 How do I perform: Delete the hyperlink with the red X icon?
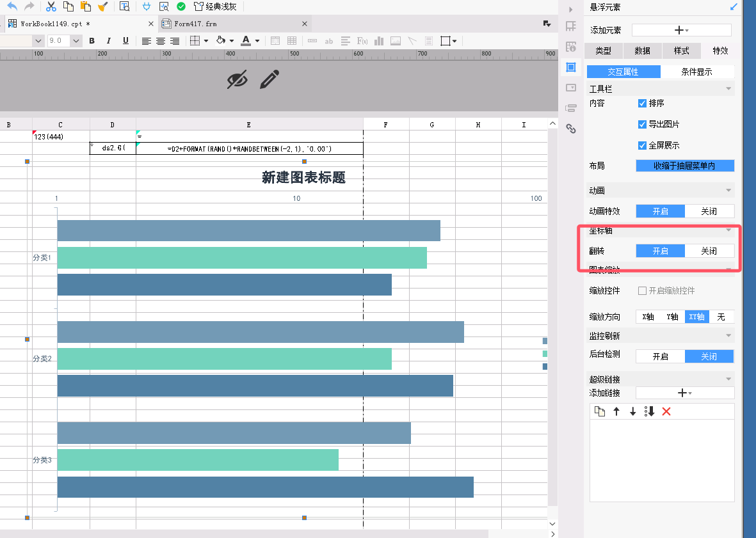(666, 411)
